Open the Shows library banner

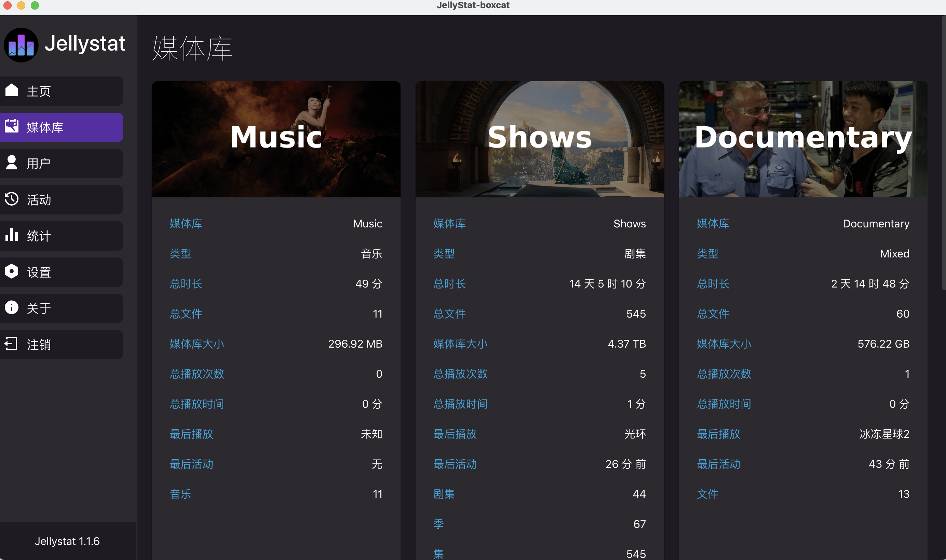pos(540,139)
